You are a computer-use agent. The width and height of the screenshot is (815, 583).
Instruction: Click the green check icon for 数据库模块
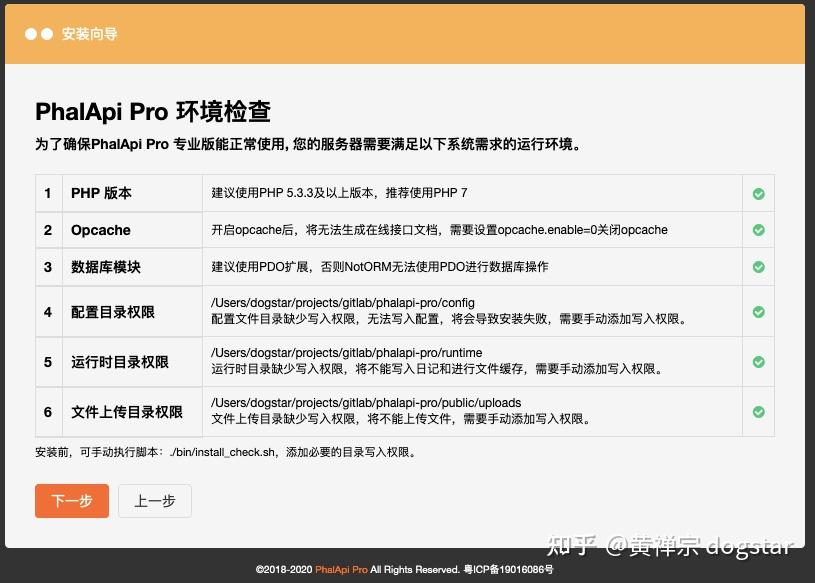[758, 267]
